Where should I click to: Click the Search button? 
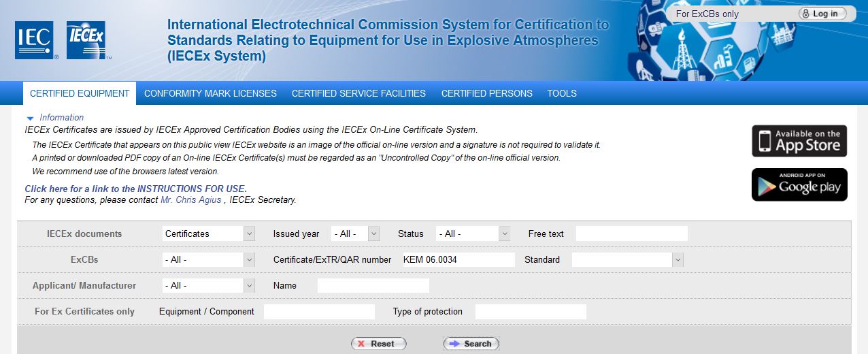pyautogui.click(x=471, y=344)
